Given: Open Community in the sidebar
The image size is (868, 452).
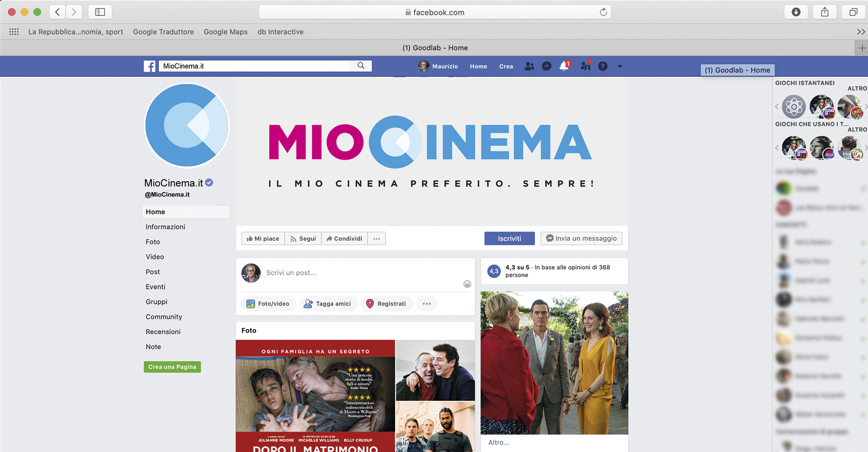Looking at the screenshot, I should point(164,317).
